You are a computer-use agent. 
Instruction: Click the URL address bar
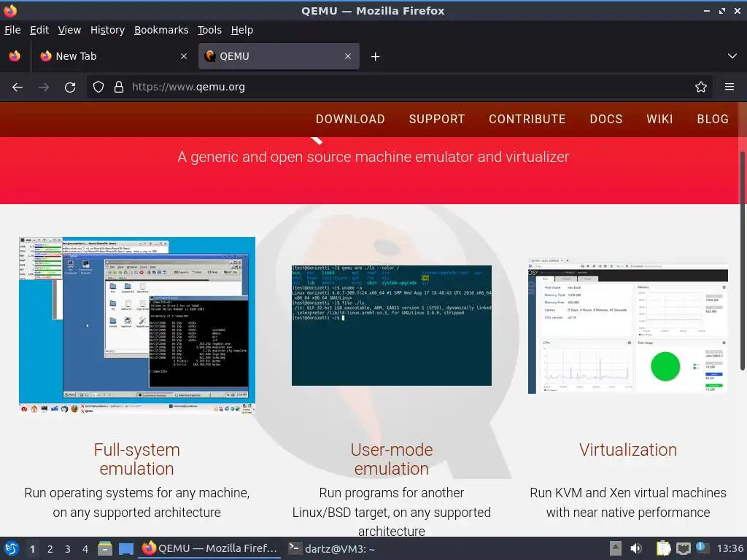[399, 87]
